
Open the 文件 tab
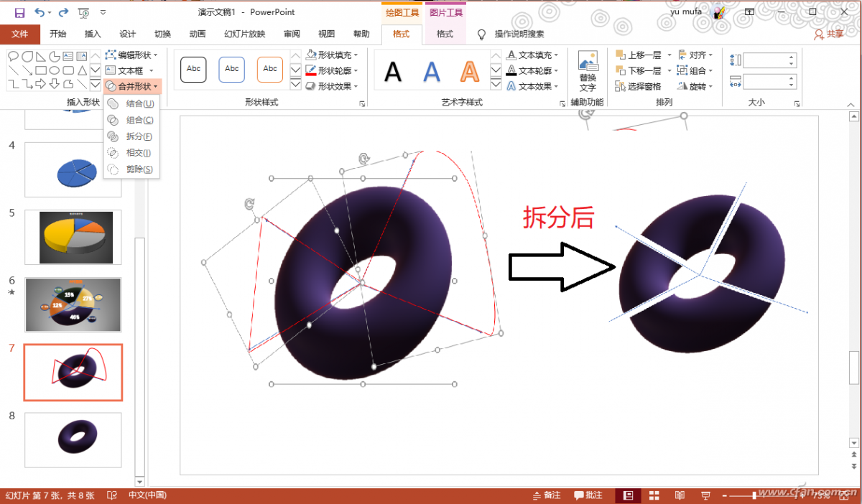tap(20, 34)
